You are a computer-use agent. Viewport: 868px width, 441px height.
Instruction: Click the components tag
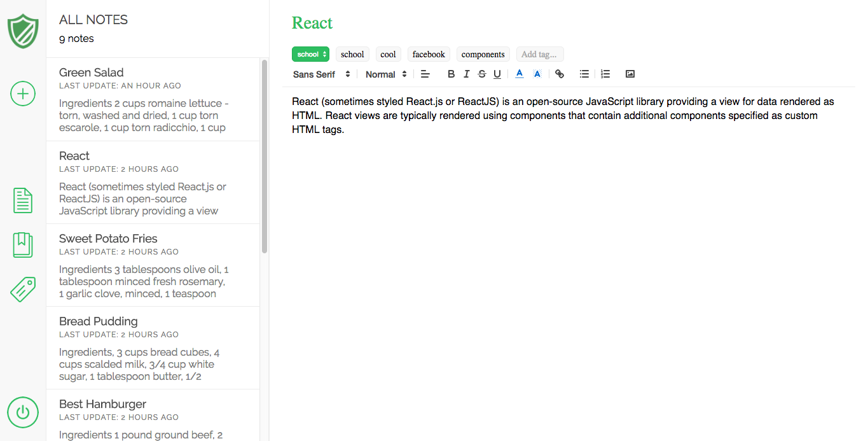483,54
